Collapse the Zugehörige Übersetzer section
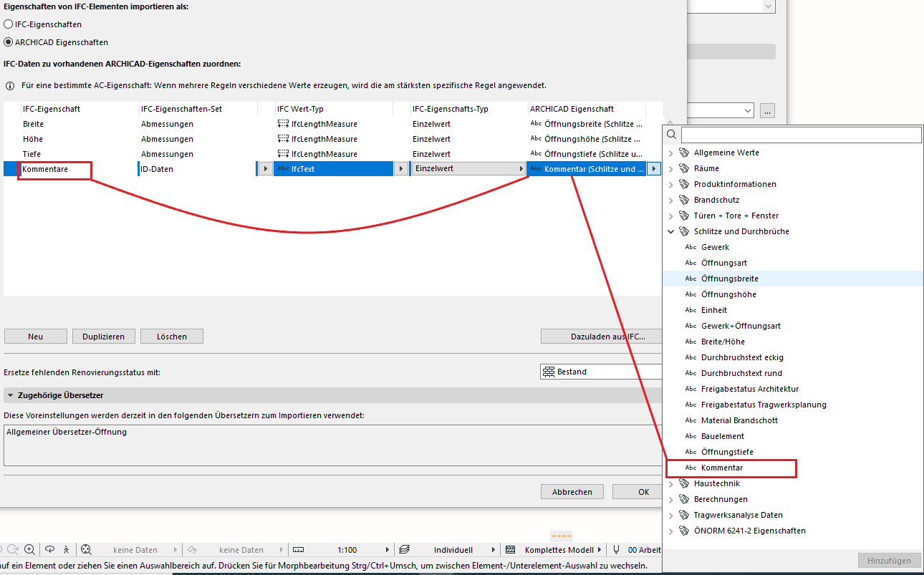Image resolution: width=924 pixels, height=575 pixels. (9, 395)
